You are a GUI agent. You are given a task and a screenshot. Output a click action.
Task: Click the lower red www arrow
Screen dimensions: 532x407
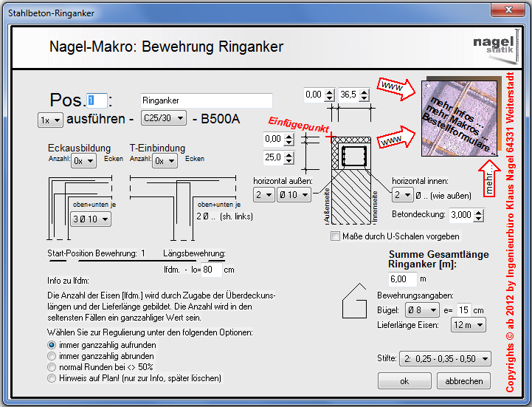[392, 137]
